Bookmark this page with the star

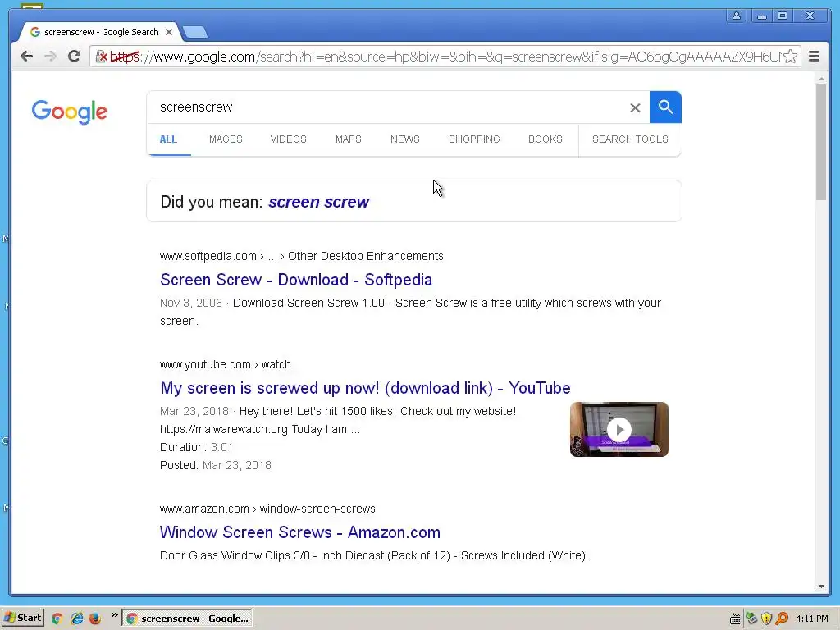[790, 57]
